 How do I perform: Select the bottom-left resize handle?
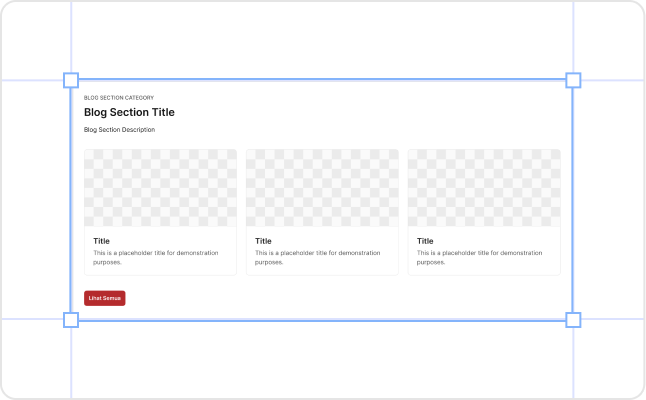click(71, 320)
